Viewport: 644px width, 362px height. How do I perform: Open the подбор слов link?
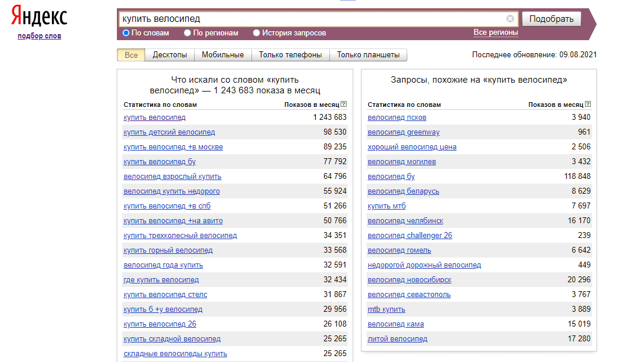pos(40,36)
